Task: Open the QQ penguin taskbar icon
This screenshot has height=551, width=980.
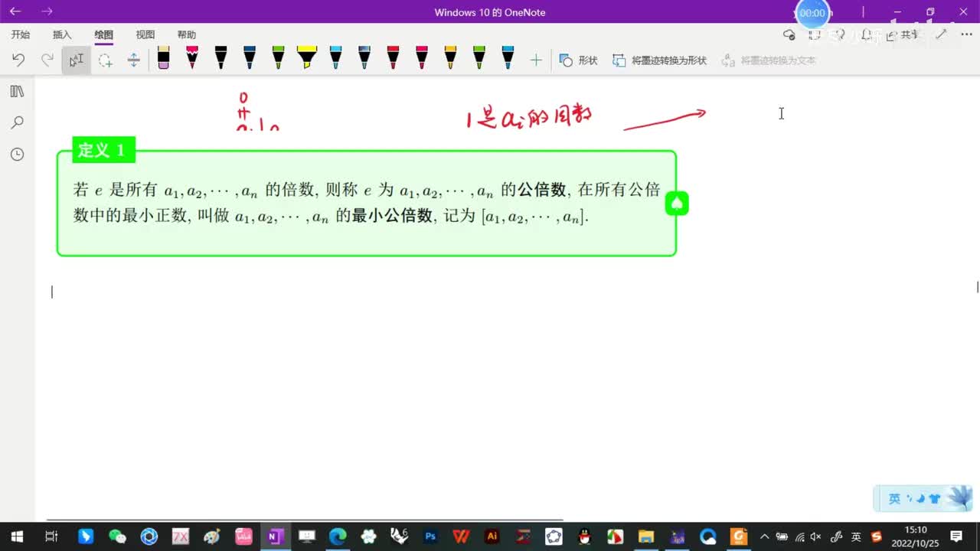Action: tap(583, 536)
